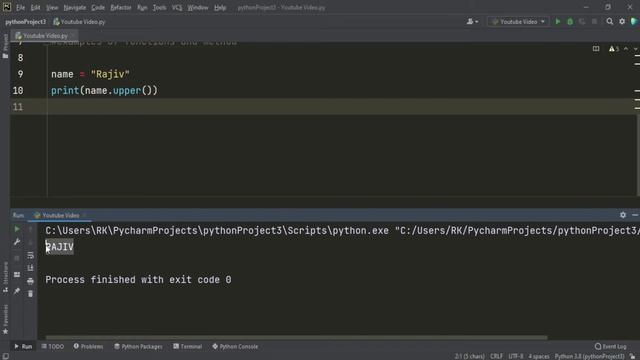Image resolution: width=640 pixels, height=360 pixels.
Task: Open the Project side panel
Action: (5, 46)
